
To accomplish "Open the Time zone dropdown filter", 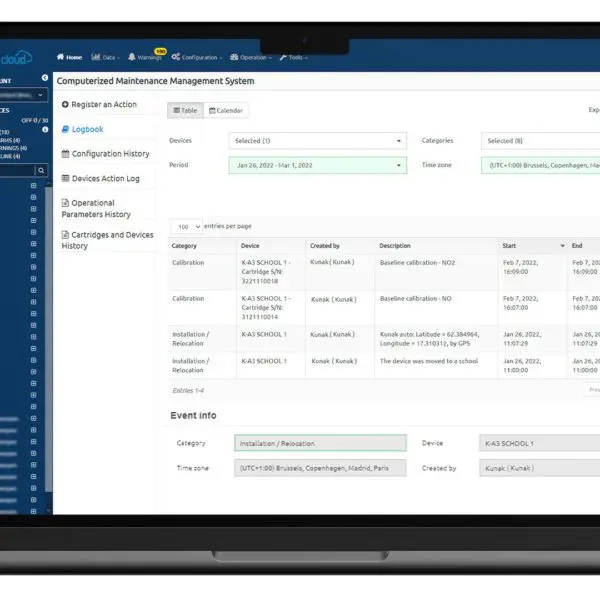I will pos(540,165).
